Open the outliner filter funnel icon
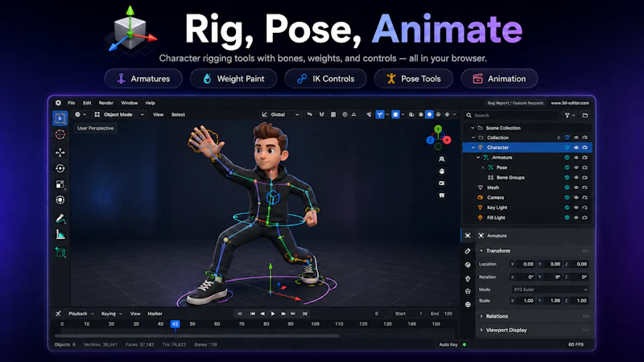Viewport: 644px width, 362px height. 568,115
